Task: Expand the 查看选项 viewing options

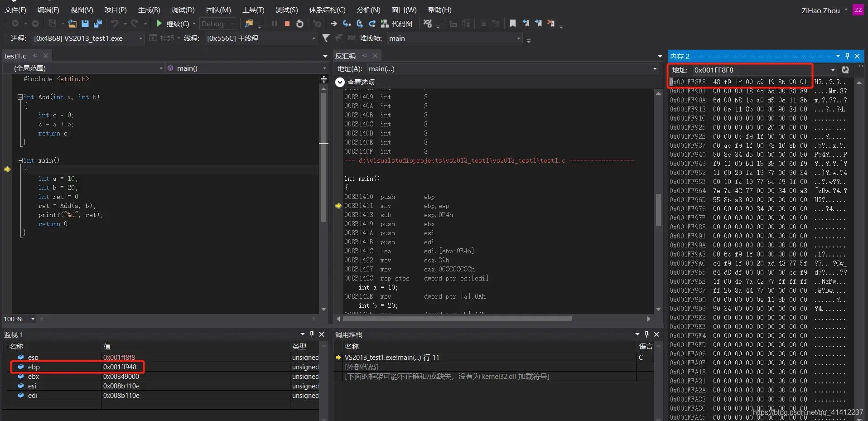Action: [340, 82]
